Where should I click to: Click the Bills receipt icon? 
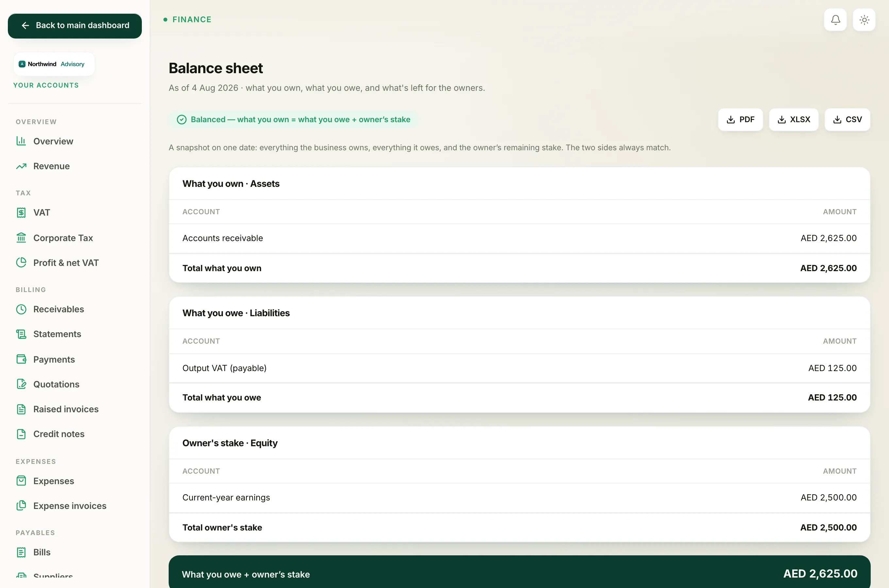(x=21, y=552)
